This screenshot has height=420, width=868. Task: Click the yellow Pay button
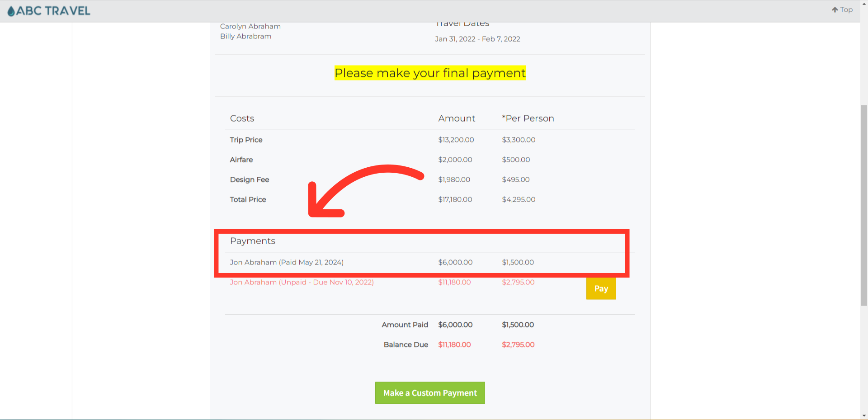[x=601, y=288]
